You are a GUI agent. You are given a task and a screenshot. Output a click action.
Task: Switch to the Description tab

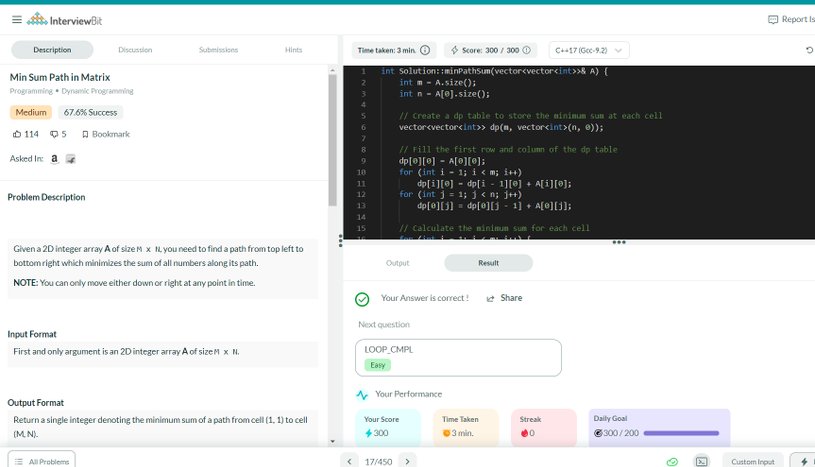click(x=52, y=50)
